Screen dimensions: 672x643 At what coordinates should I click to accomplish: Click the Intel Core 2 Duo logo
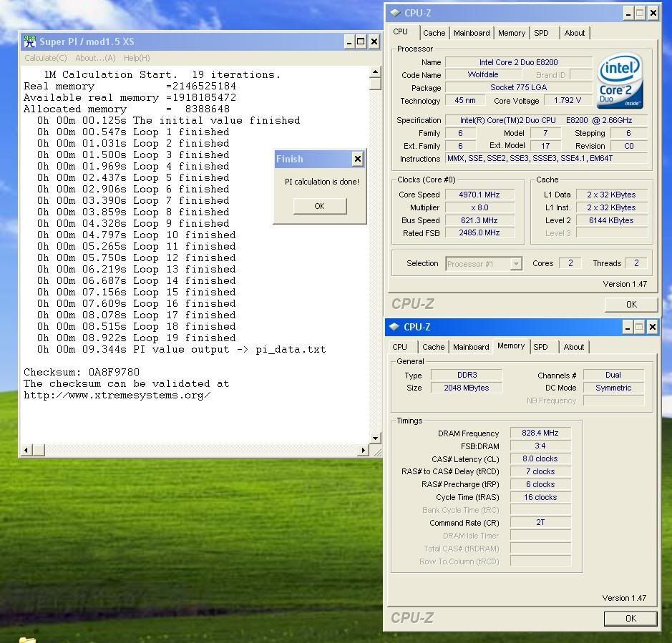(x=620, y=81)
